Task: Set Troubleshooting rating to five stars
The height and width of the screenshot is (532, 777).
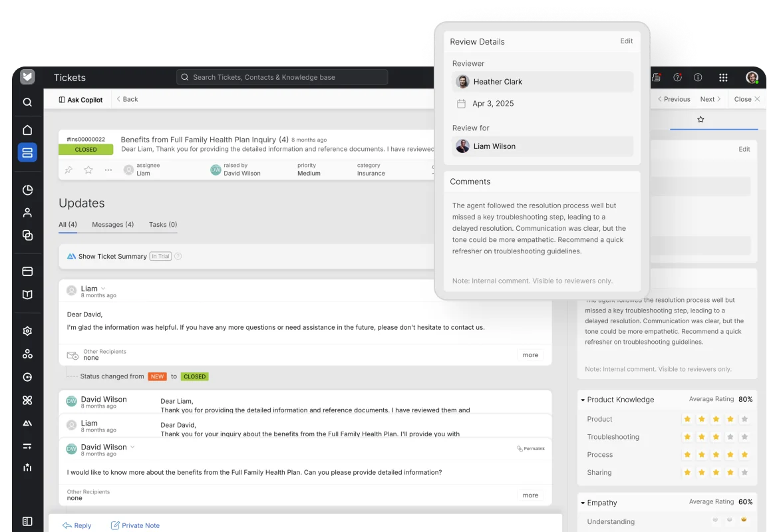Action: 744,437
